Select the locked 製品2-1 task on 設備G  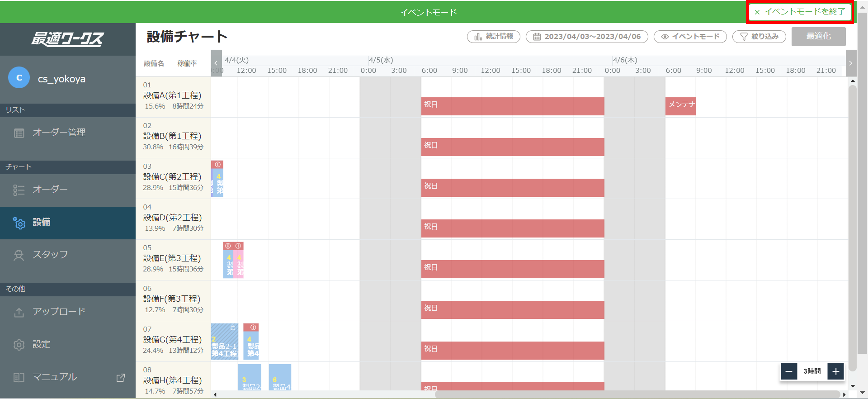coord(224,341)
